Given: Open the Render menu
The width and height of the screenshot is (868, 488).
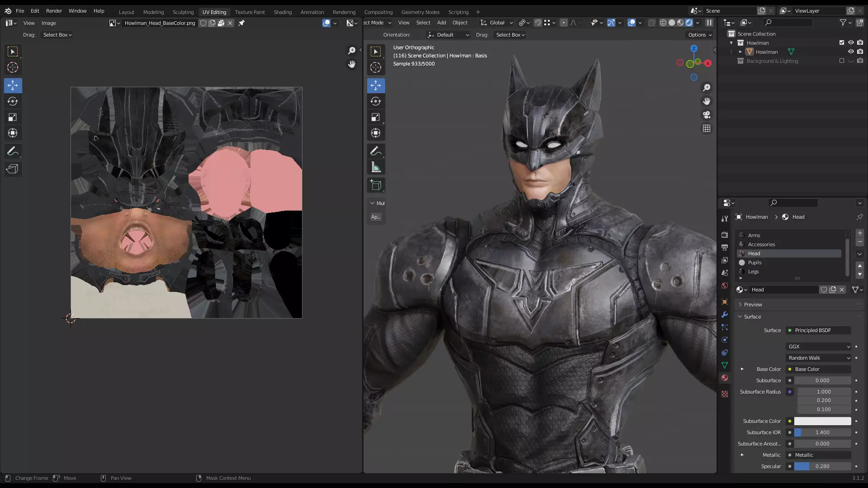Looking at the screenshot, I should click(x=54, y=11).
